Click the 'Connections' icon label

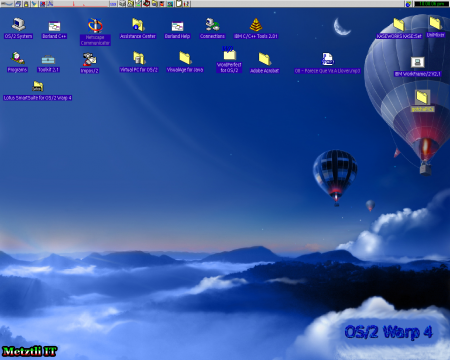click(x=212, y=36)
